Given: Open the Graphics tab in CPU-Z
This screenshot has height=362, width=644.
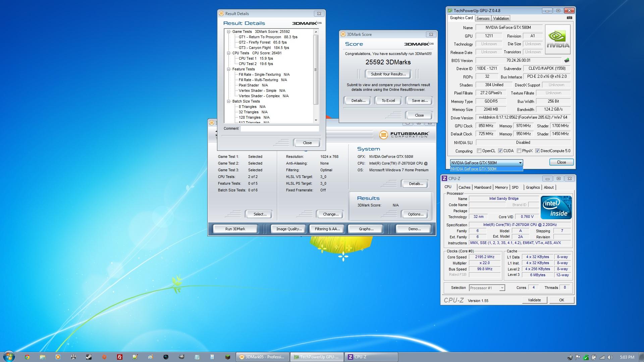Looking at the screenshot, I should click(x=533, y=187).
